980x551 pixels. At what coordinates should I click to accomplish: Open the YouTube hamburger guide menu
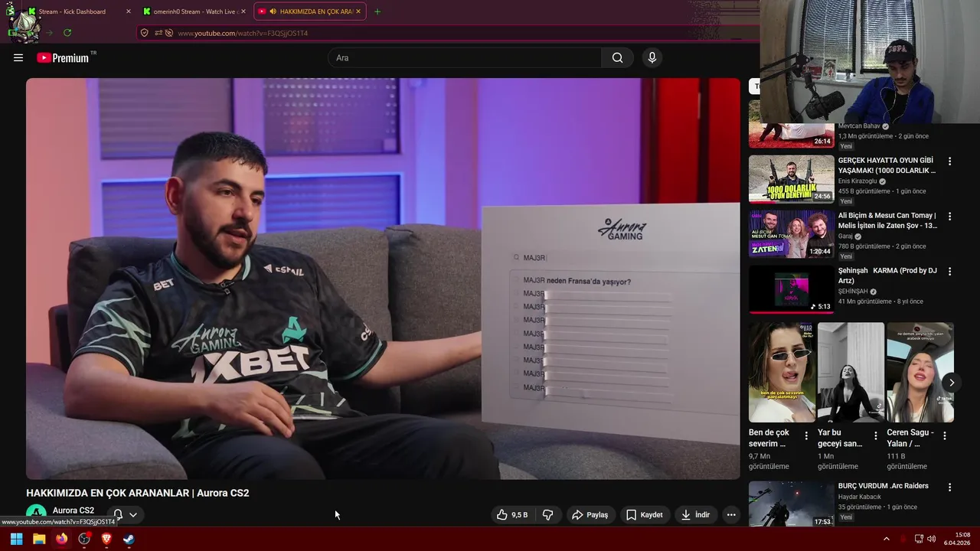(x=18, y=57)
